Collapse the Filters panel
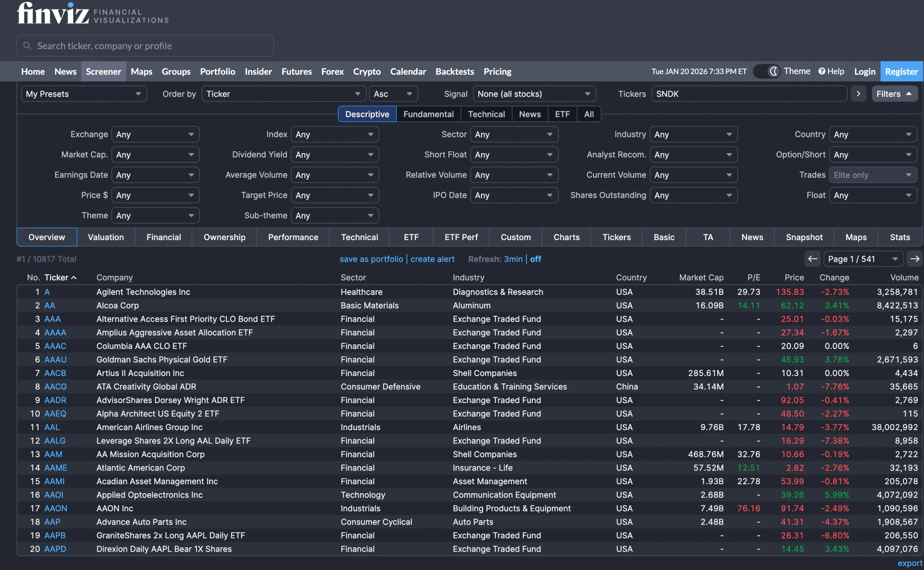 [x=893, y=94]
